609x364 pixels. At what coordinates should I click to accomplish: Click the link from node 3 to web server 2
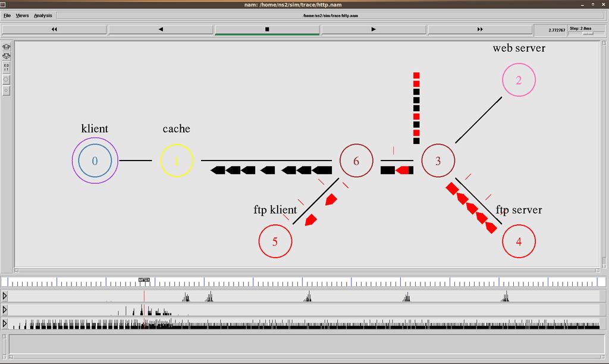(x=479, y=120)
